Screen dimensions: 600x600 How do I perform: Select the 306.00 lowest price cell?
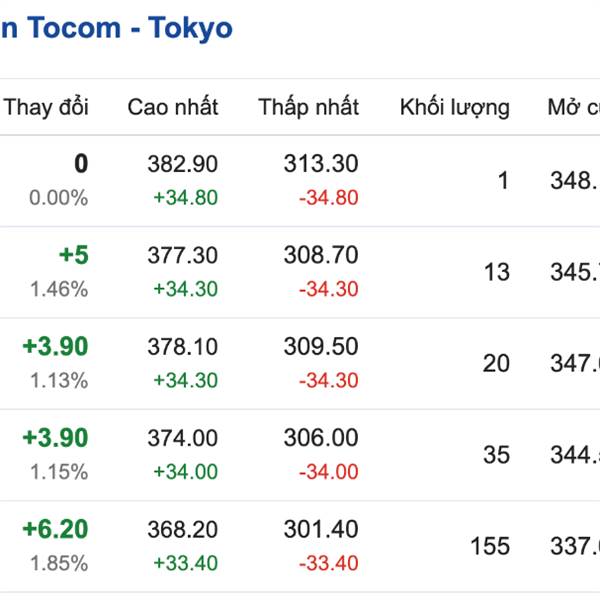(x=321, y=437)
